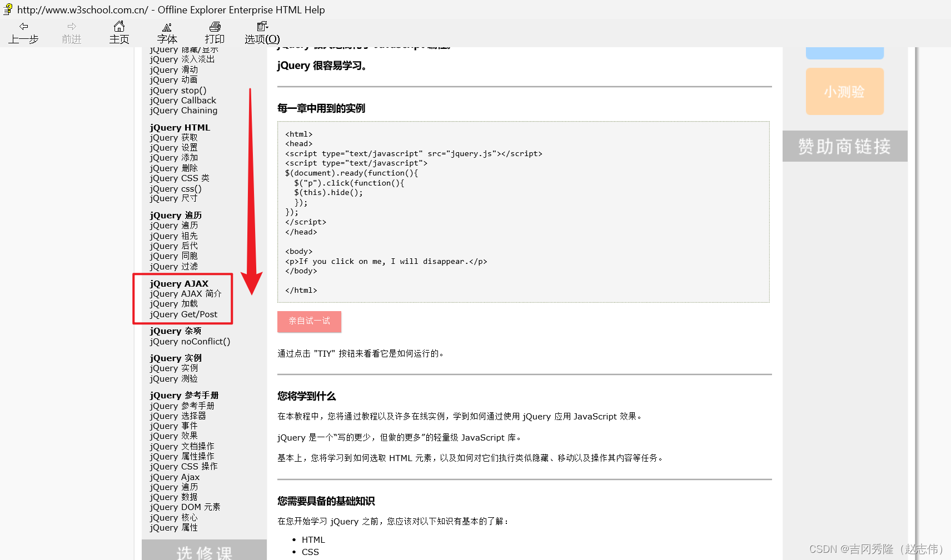Open the jQuery Callback link

pyautogui.click(x=183, y=101)
